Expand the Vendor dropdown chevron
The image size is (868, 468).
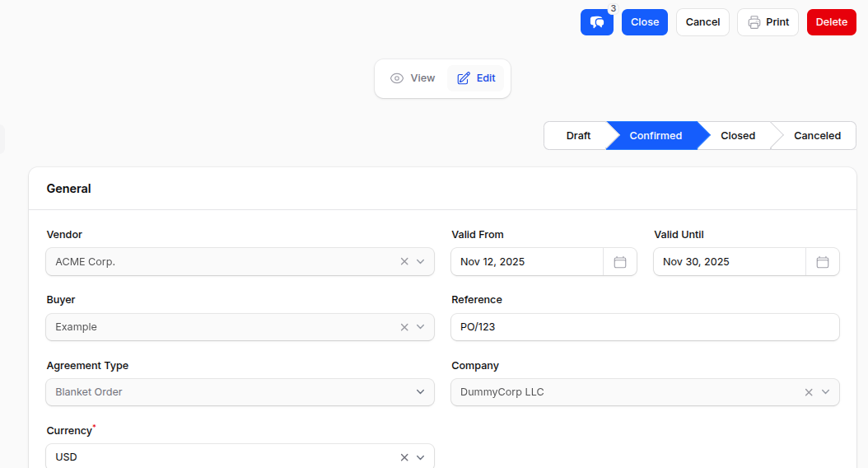click(421, 262)
